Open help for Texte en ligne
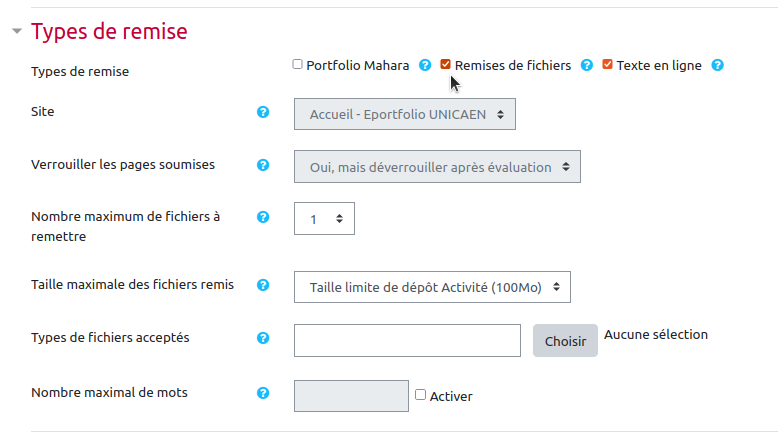This screenshot has height=440, width=778. pyautogui.click(x=717, y=66)
